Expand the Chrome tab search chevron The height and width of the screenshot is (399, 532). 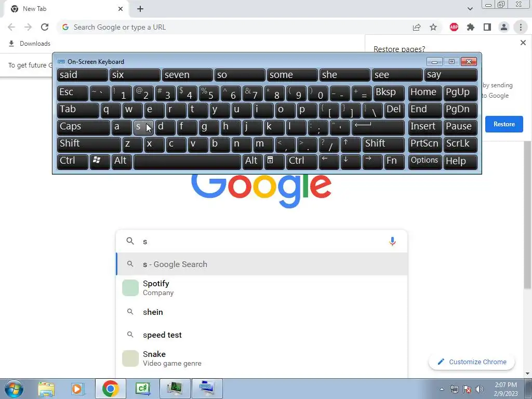(470, 9)
